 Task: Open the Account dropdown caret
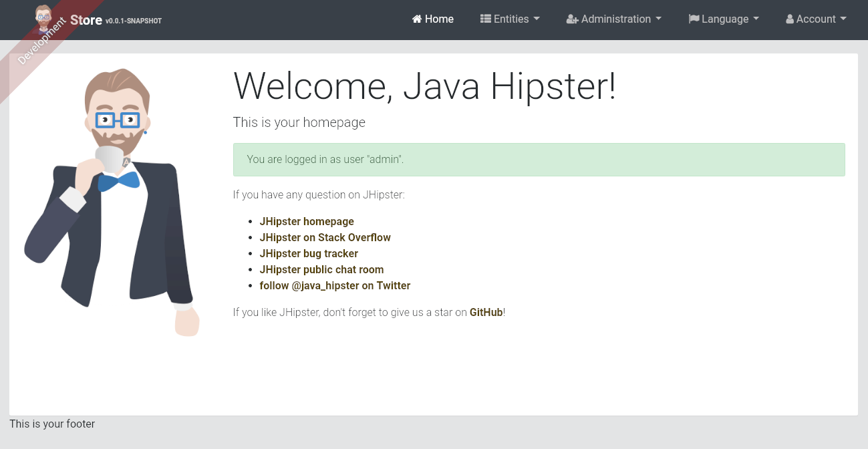click(x=844, y=19)
